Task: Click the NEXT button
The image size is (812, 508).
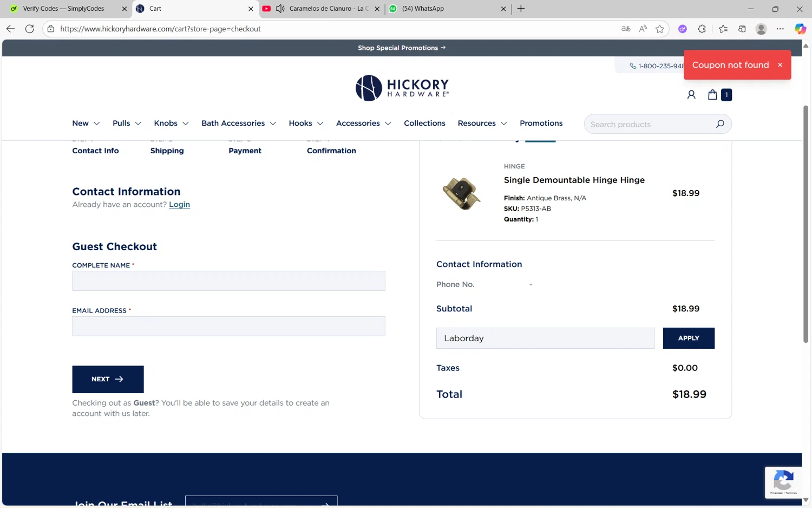Action: (x=108, y=379)
